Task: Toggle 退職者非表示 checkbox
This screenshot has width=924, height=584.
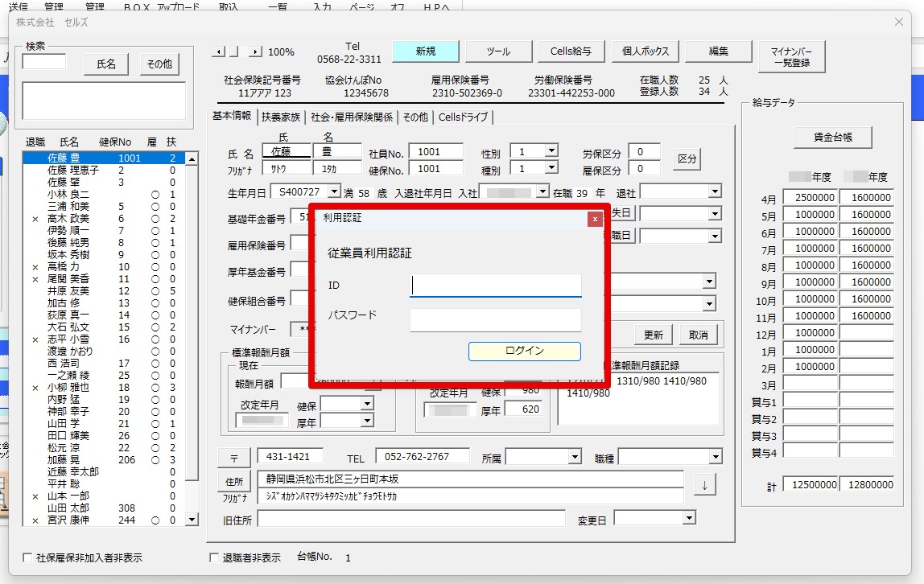Action: point(214,557)
